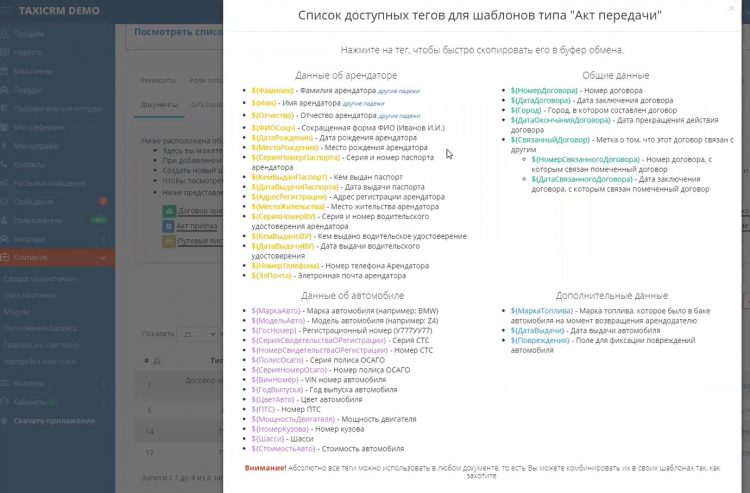Switch to the Реквизиты tab
Viewport: 750px width, 493px height.
click(158, 80)
